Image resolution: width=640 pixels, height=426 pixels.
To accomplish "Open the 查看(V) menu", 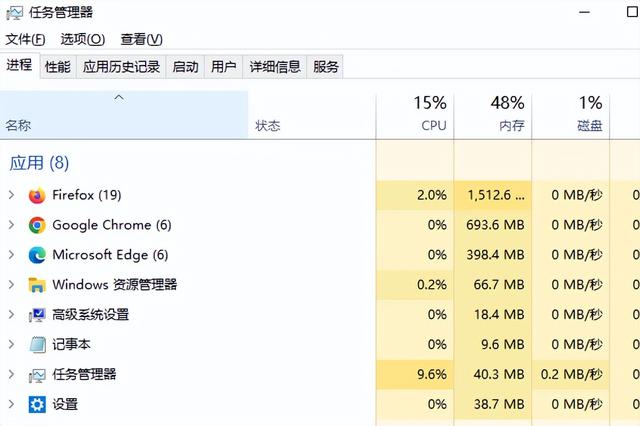I will [x=142, y=40].
